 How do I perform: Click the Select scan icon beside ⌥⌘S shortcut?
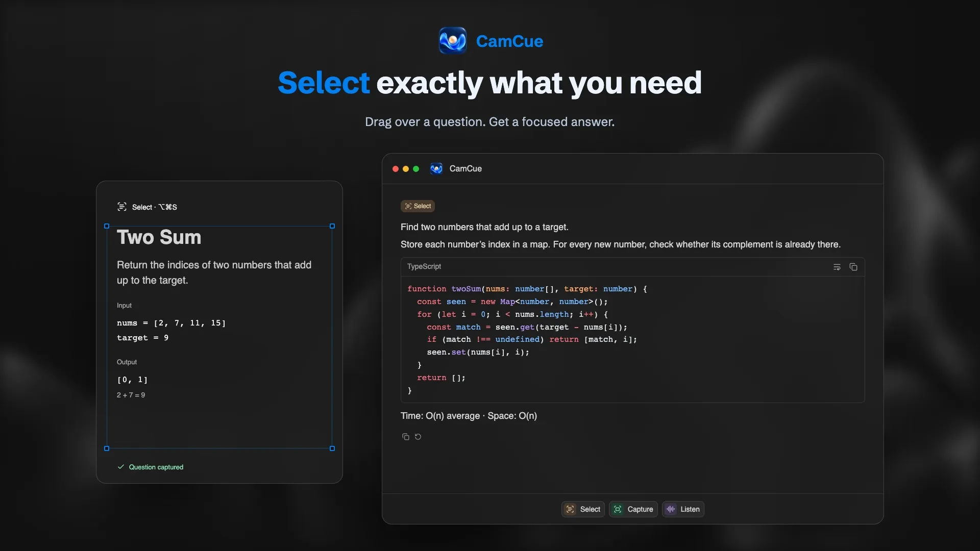122,207
